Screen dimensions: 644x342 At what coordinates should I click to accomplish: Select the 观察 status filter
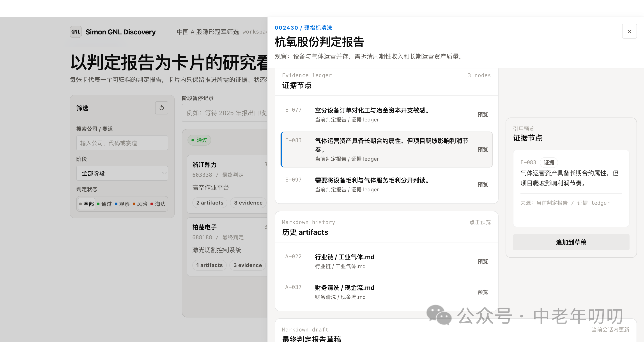122,204
